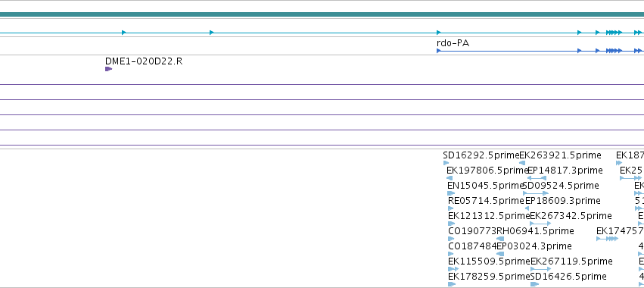The height and width of the screenshot is (288, 644).
Task: Select the SD16426.5prime EST glyph
Action: click(x=534, y=284)
